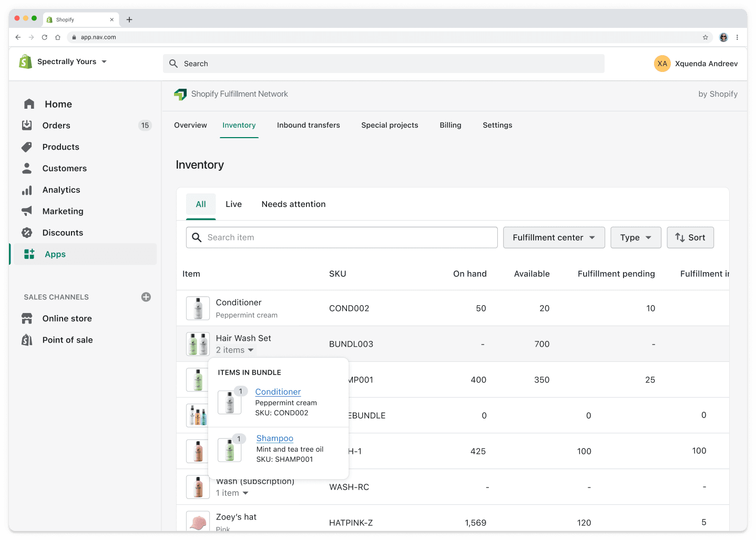Click Shampoo thumbnail in bundle popup
Viewport: 756px width, 540px height.
(230, 450)
